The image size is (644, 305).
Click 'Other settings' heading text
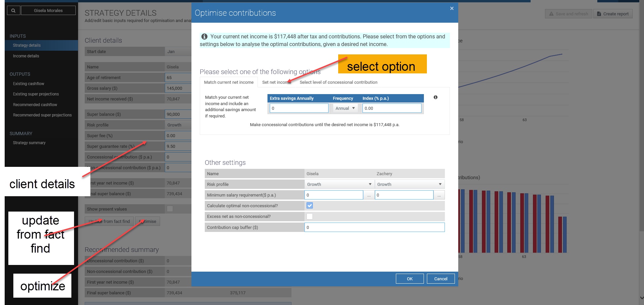225,163
